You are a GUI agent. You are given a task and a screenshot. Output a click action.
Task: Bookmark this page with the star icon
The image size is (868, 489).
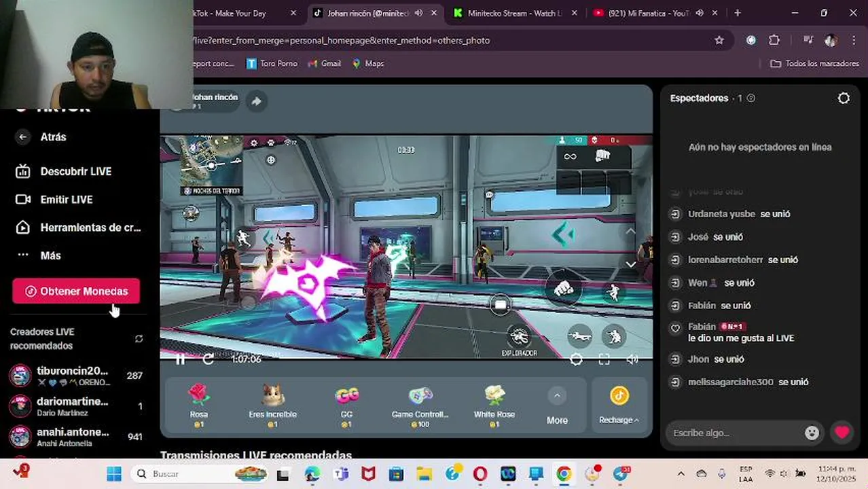(x=719, y=40)
